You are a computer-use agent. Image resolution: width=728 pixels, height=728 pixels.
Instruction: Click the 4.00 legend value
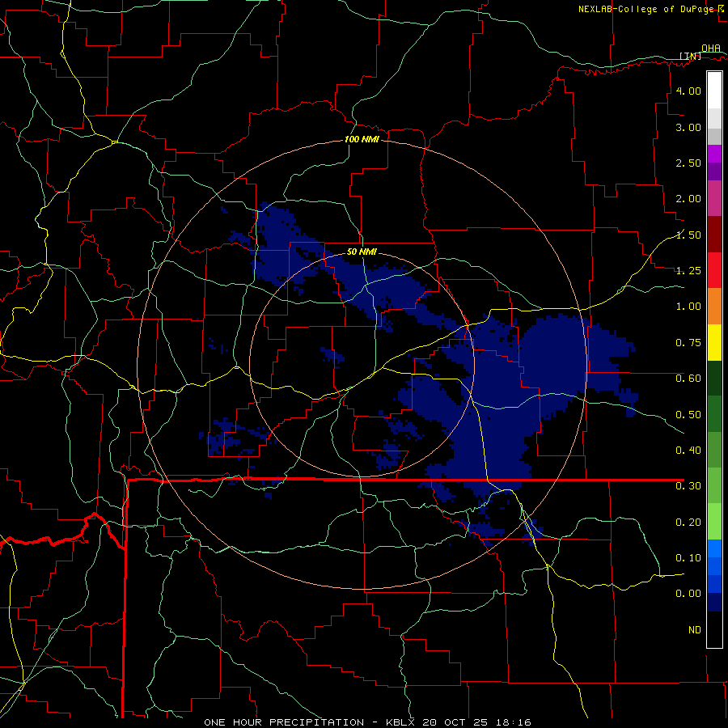688,91
